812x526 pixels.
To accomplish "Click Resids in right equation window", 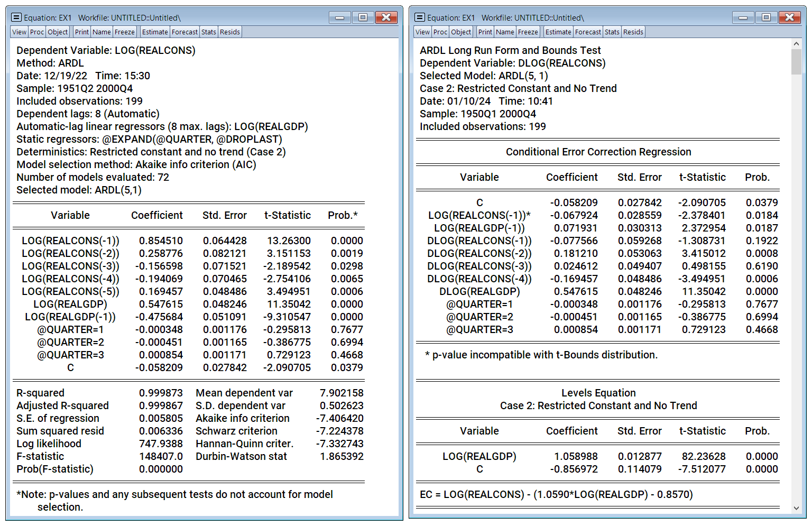I will pyautogui.click(x=633, y=32).
